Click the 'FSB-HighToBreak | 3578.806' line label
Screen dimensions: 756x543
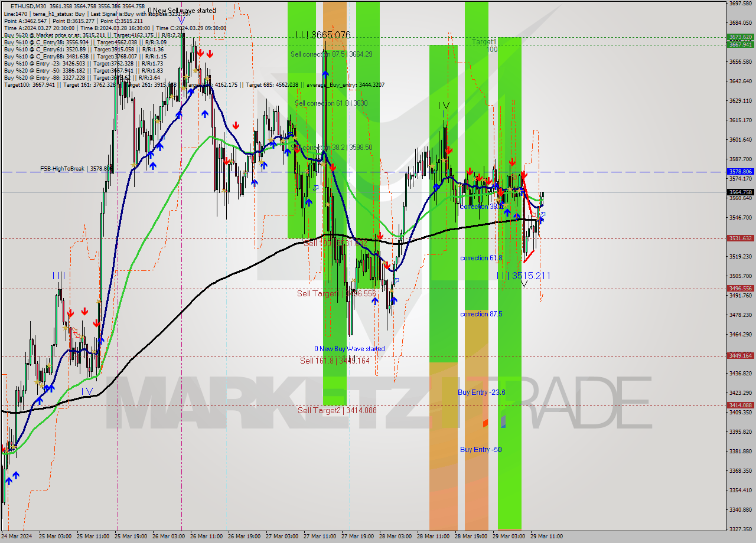(x=76, y=169)
